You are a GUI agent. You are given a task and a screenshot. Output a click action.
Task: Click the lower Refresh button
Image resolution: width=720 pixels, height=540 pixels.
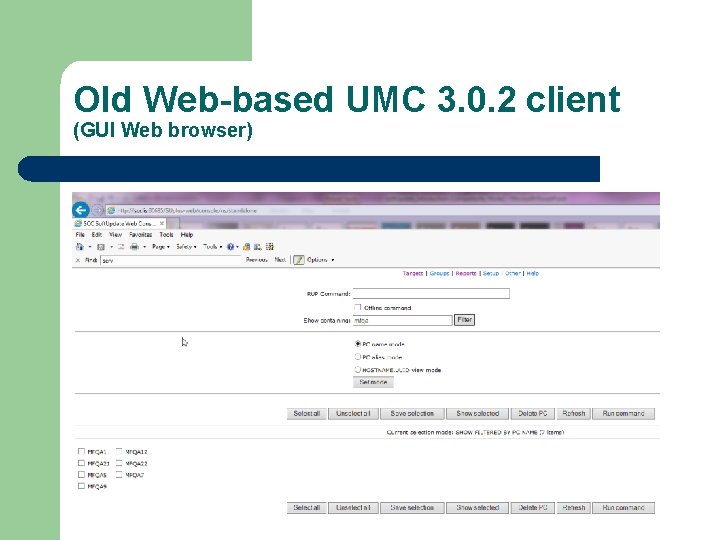(x=574, y=508)
